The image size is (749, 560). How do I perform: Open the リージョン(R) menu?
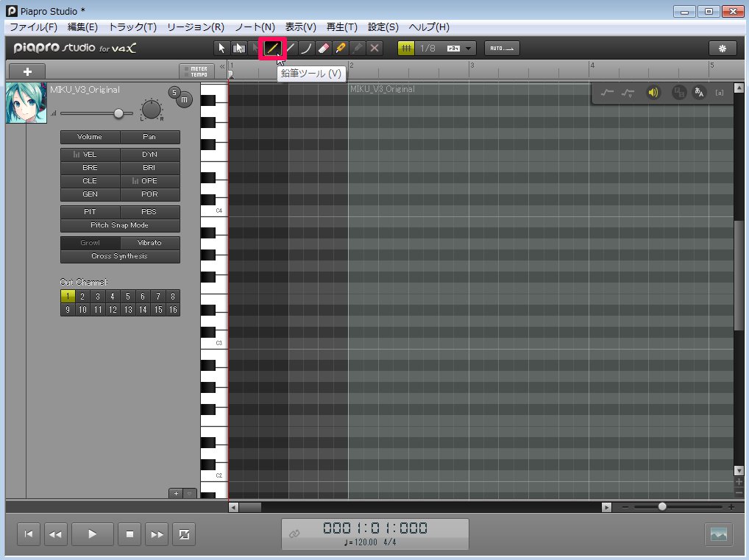[196, 27]
